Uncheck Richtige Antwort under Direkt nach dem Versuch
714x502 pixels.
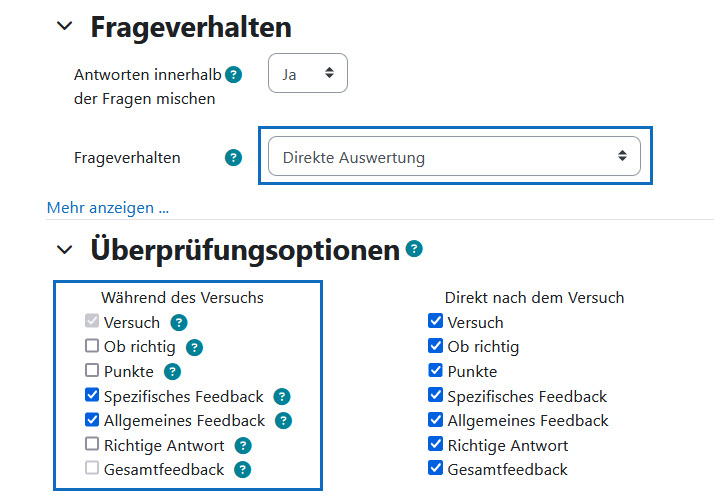pyautogui.click(x=435, y=444)
